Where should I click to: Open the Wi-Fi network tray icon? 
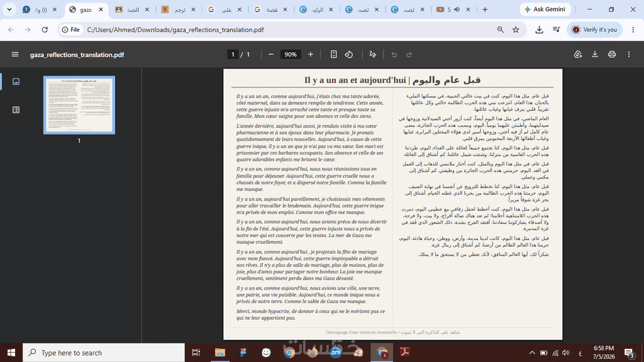[555, 353]
